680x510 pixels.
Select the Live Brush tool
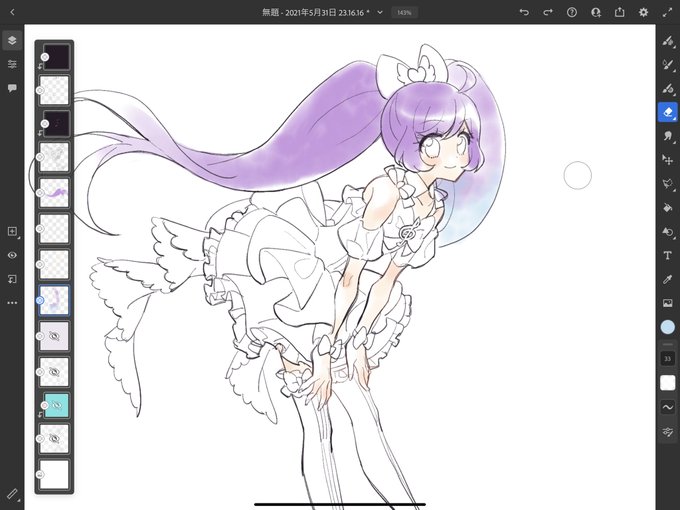click(667, 65)
